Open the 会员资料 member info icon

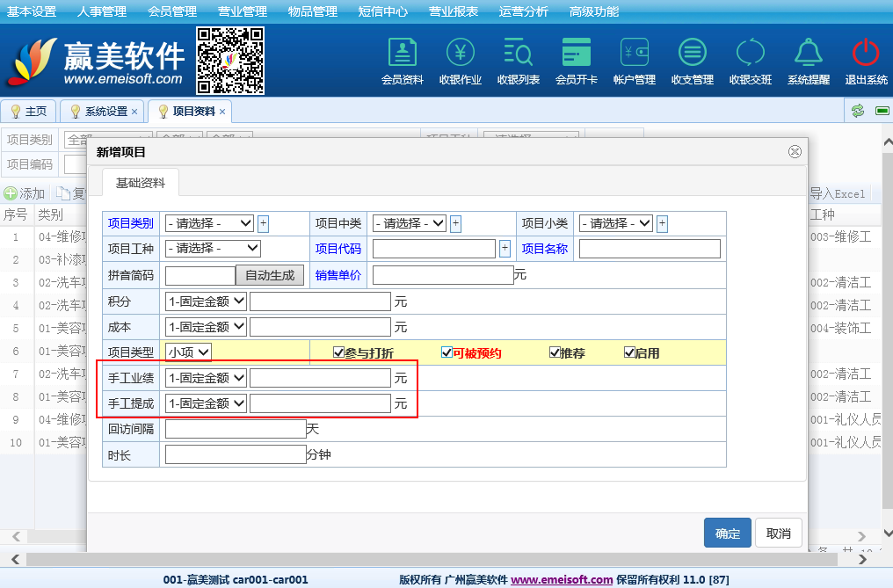pyautogui.click(x=403, y=53)
